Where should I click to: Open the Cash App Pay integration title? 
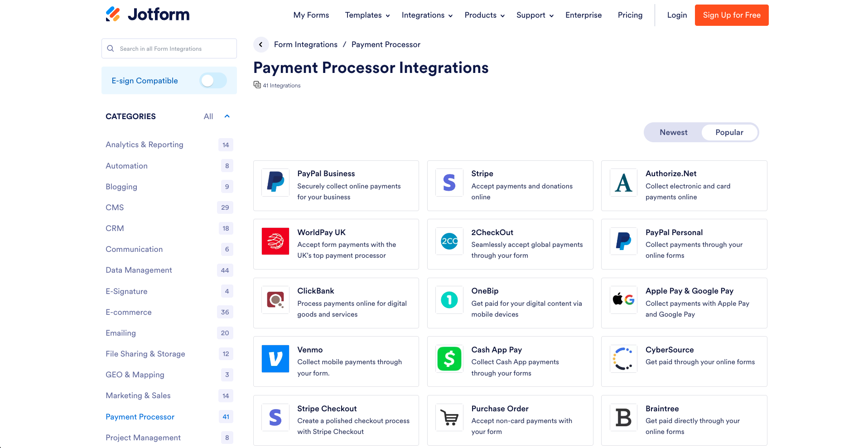[x=497, y=350]
